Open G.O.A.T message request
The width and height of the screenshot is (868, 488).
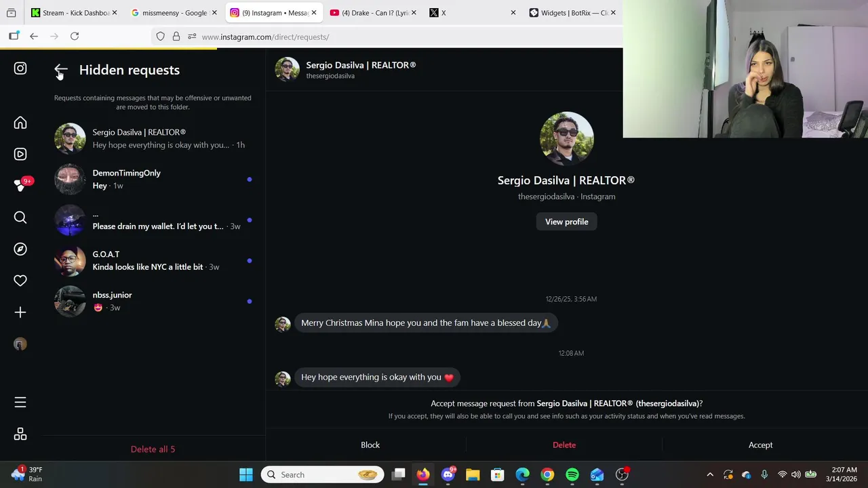(154, 260)
